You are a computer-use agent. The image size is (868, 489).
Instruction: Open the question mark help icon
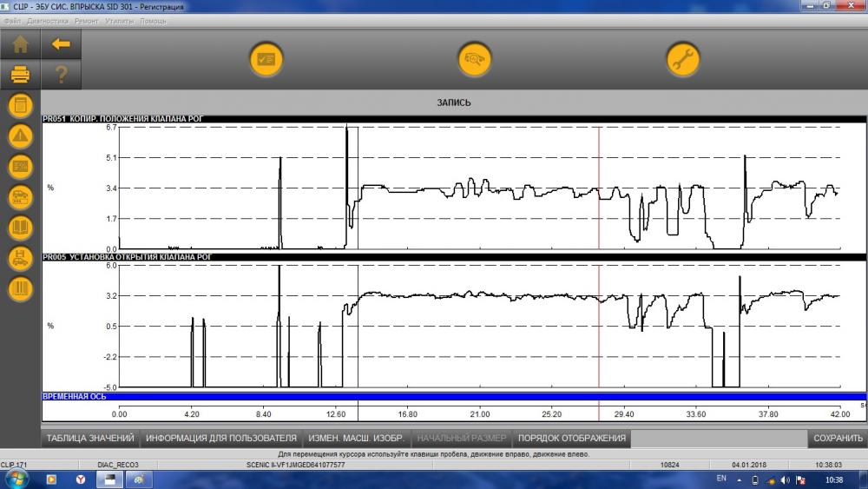point(61,74)
